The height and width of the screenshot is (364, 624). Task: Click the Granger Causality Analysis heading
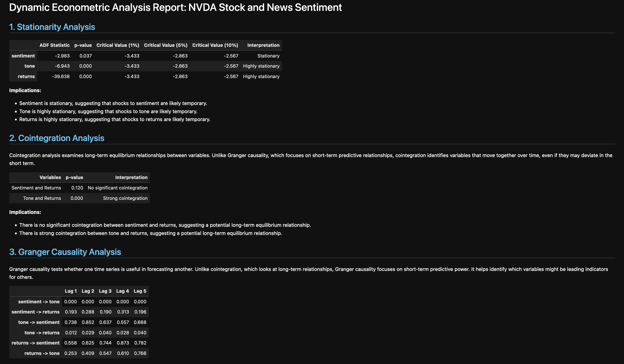click(x=65, y=252)
